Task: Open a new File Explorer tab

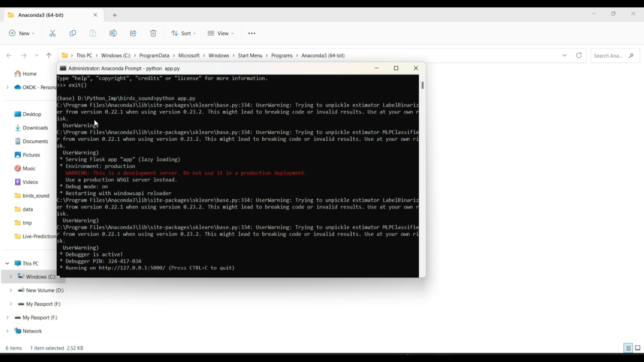Action: pyautogui.click(x=115, y=15)
